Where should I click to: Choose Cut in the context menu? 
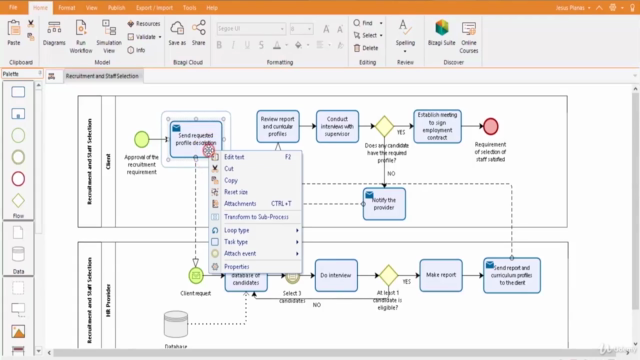click(x=256, y=169)
